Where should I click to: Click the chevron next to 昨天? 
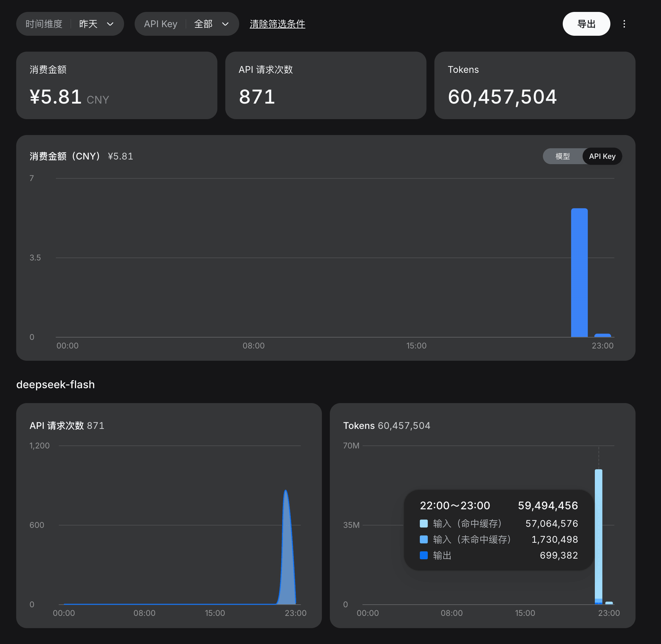coord(110,24)
